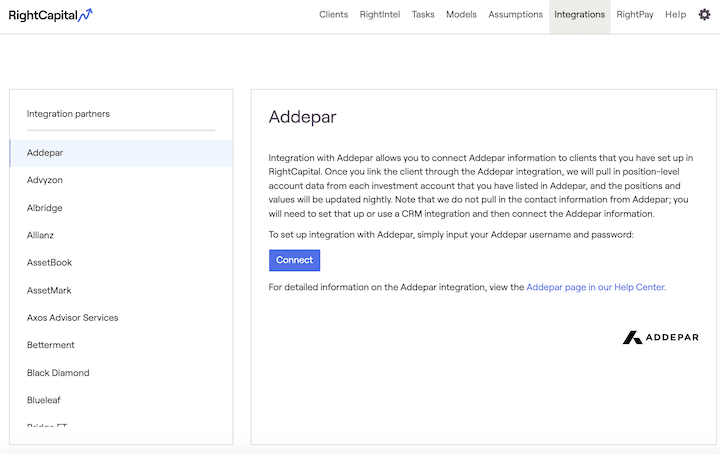The width and height of the screenshot is (720, 454).
Task: Click the blue Connect button
Action: pos(294,260)
